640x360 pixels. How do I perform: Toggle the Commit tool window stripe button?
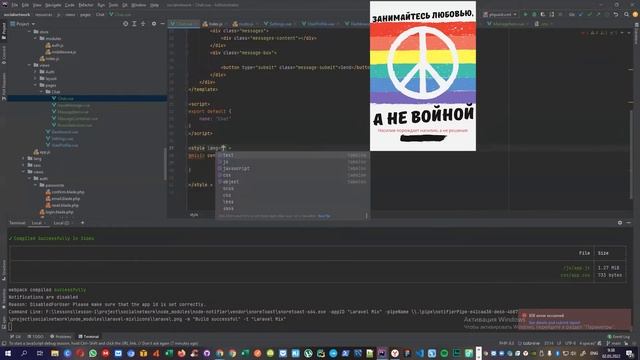coord(4,54)
